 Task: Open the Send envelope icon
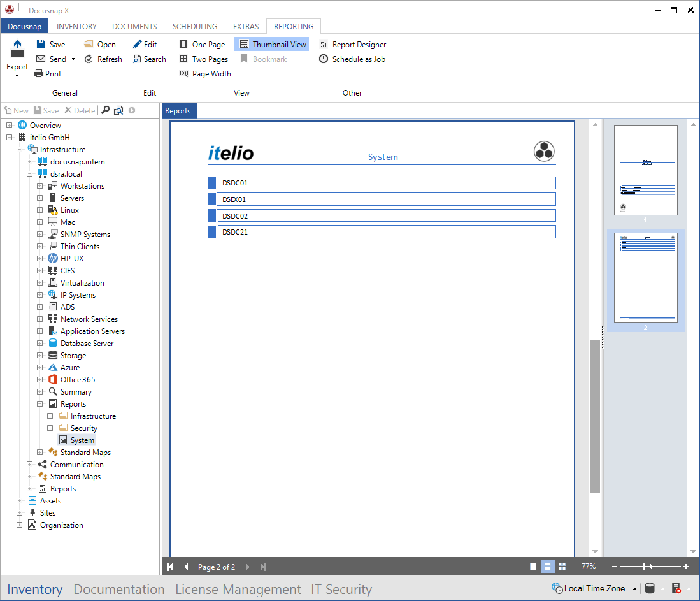(x=41, y=59)
